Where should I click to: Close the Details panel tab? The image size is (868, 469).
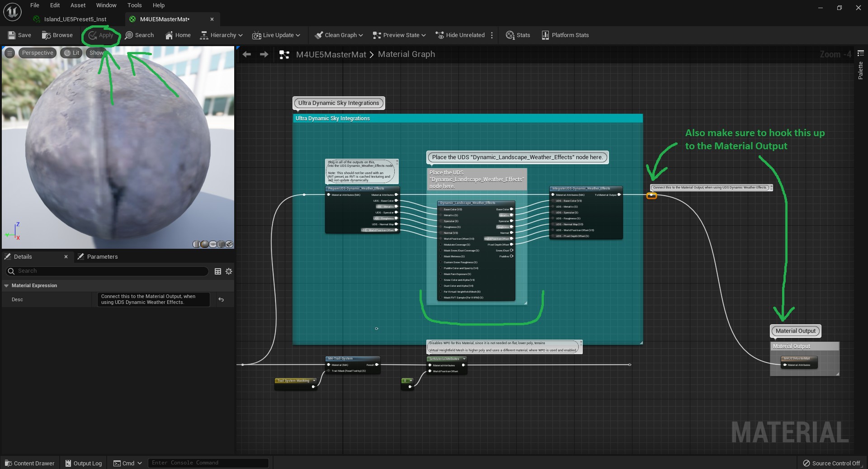[x=66, y=256]
